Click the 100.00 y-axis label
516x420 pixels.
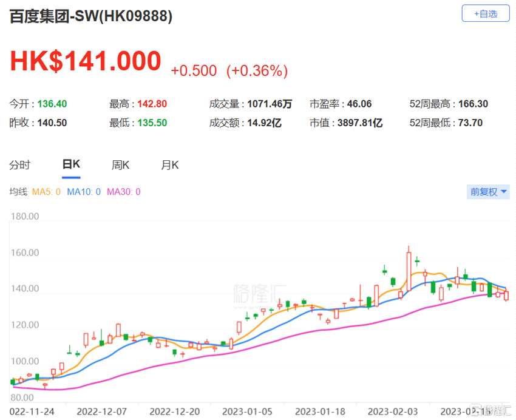[x=25, y=361]
